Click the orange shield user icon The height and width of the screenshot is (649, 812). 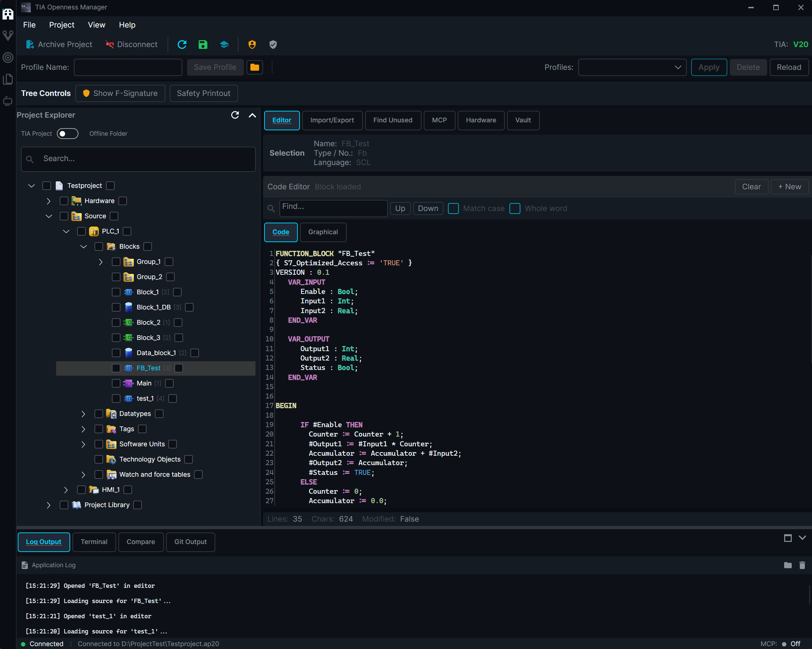[252, 45]
